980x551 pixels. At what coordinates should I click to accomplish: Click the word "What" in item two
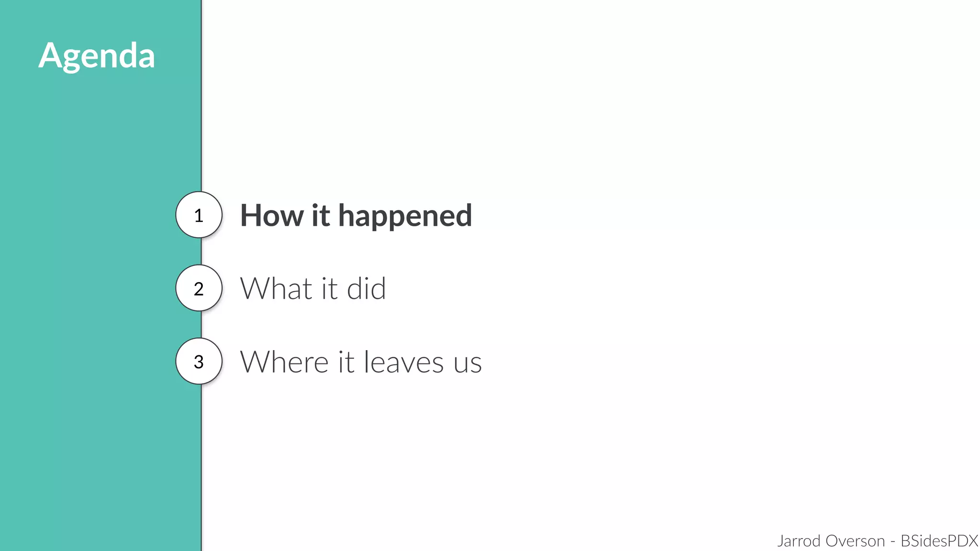point(276,288)
